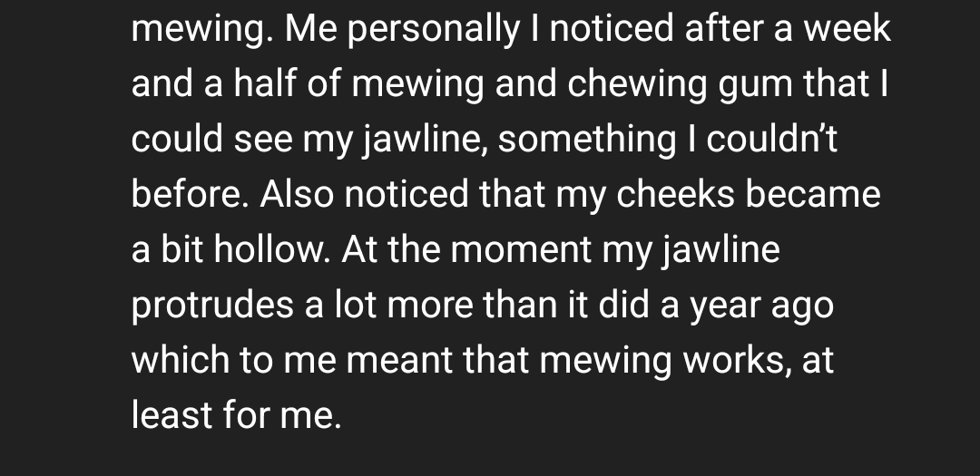Image resolution: width=980 pixels, height=476 pixels.
Task: Click the word "half" in the second line
Action: point(265,83)
